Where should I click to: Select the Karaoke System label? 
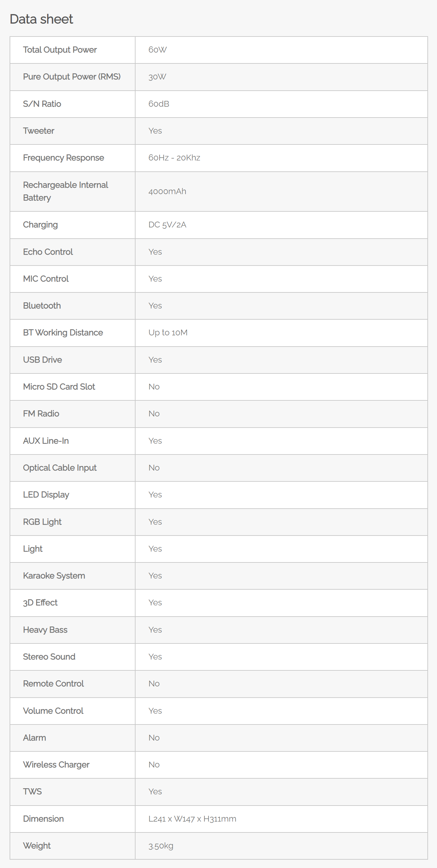(x=54, y=576)
